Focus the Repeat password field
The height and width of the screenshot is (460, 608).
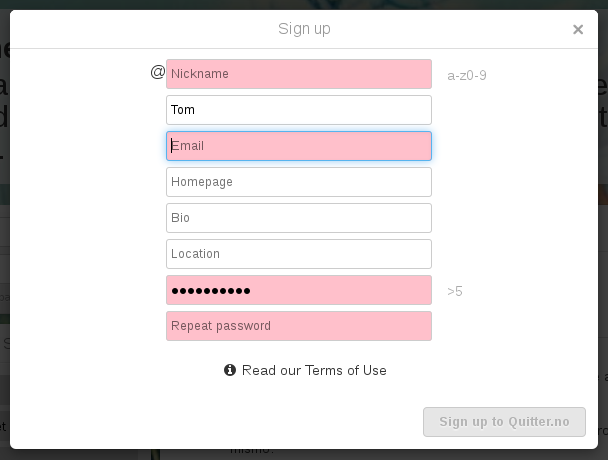[x=299, y=326]
